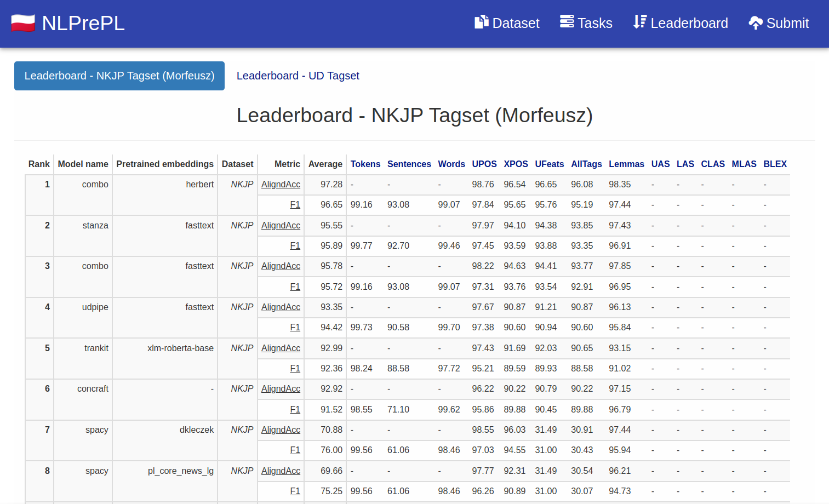Click the Polish flag logo icon

click(23, 23)
